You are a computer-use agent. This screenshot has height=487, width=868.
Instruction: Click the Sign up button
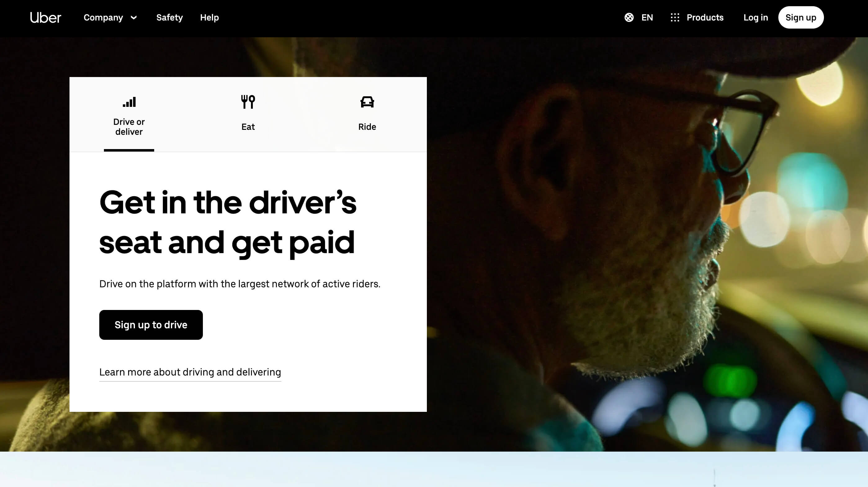coord(801,17)
